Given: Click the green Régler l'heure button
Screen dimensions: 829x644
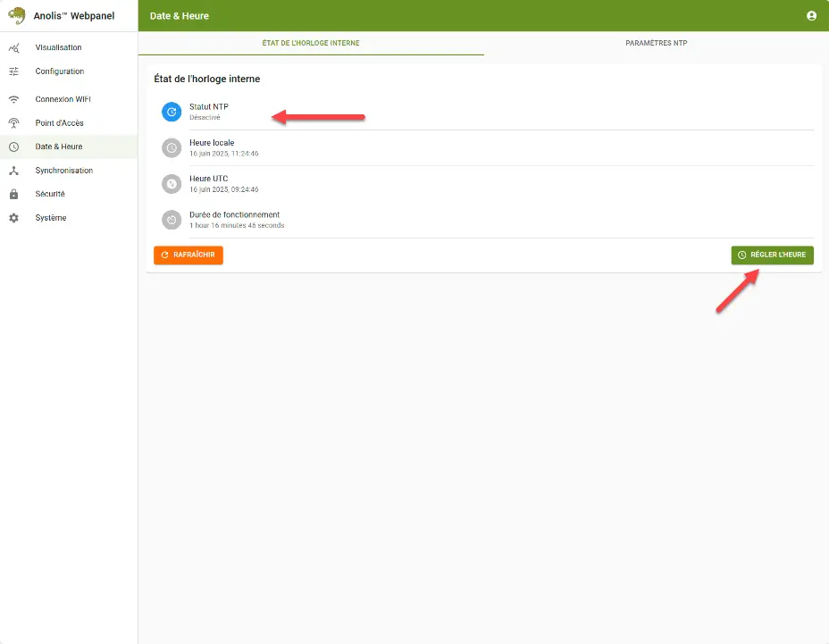Looking at the screenshot, I should 772,255.
